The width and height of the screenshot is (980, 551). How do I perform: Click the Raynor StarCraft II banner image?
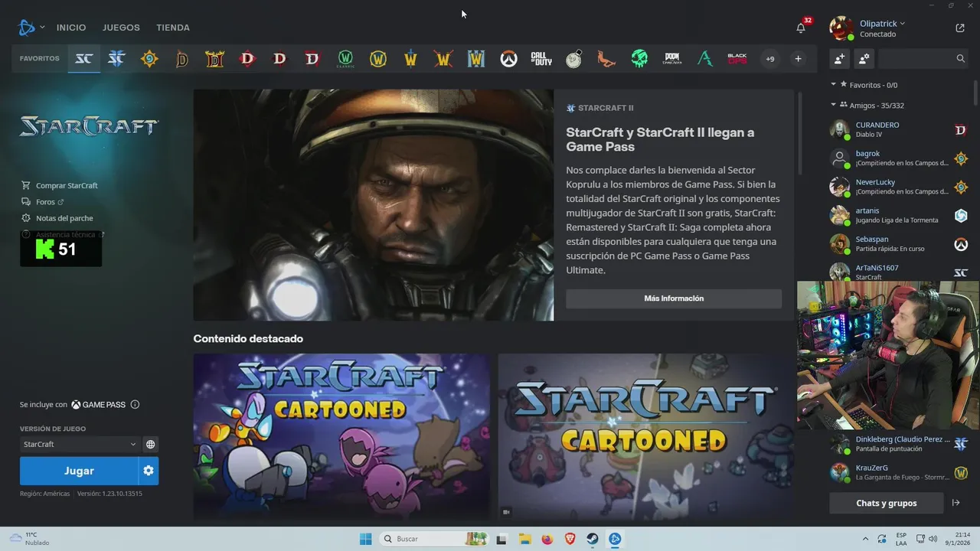click(x=373, y=205)
